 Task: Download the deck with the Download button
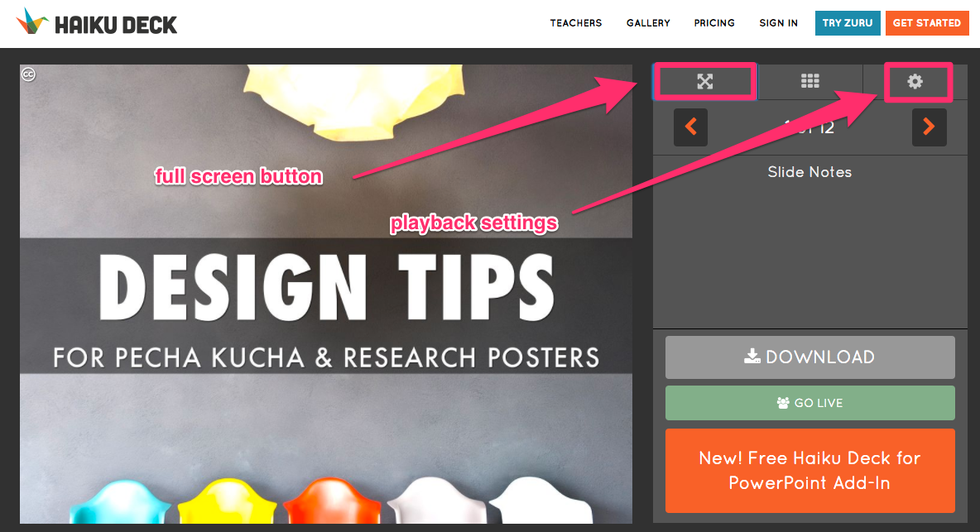(x=809, y=357)
